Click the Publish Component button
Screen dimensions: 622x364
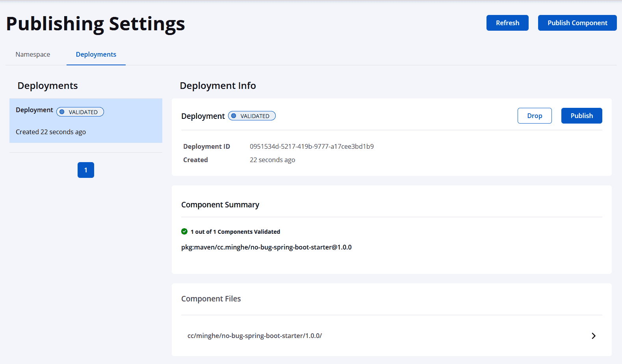(577, 23)
